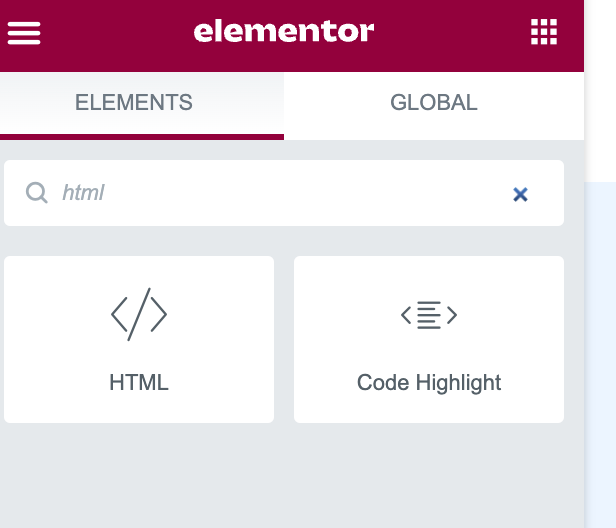Switch to the Global tab

[x=433, y=102]
